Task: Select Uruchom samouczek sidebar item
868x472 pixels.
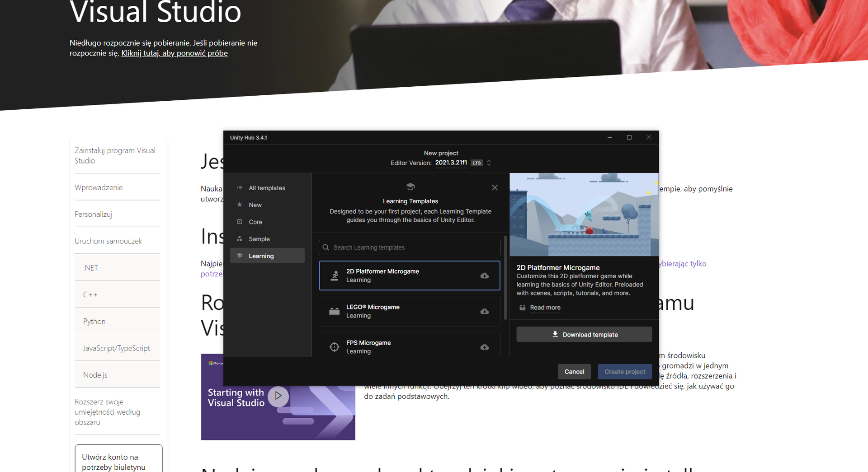Action: point(108,241)
